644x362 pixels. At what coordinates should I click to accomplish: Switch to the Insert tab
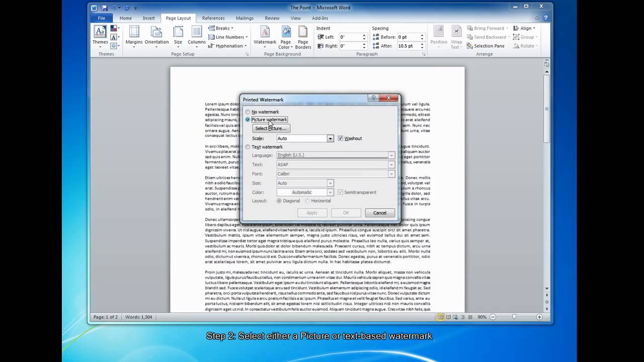(x=148, y=18)
